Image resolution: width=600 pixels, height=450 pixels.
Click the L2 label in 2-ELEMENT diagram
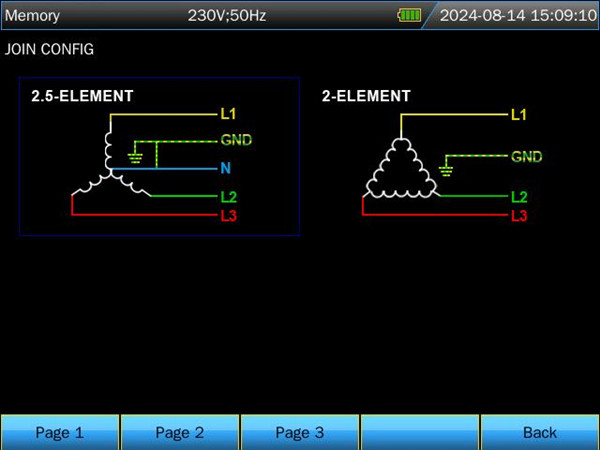(x=519, y=197)
